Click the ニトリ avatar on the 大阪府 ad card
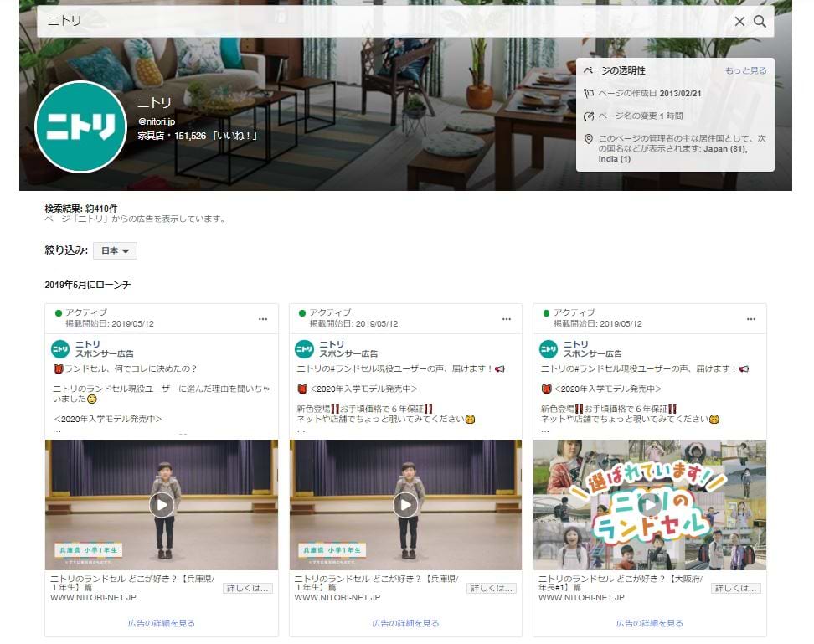This screenshot has height=644, width=814. point(549,348)
